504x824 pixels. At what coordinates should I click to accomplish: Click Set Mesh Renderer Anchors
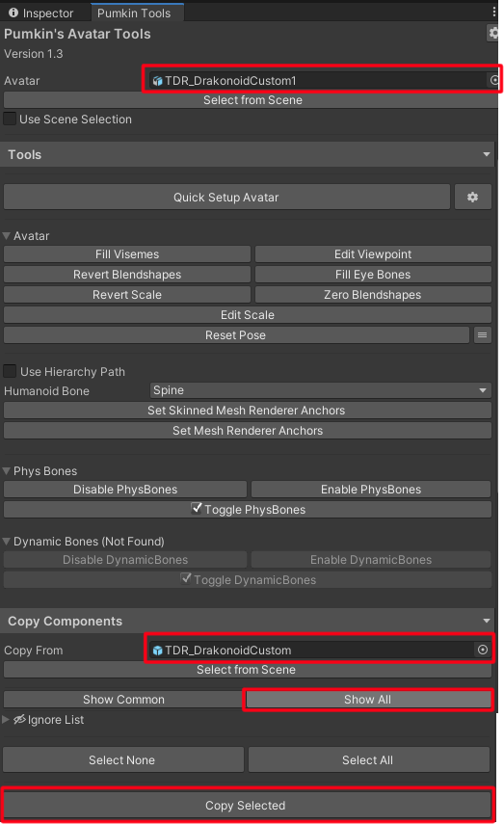pyautogui.click(x=248, y=431)
